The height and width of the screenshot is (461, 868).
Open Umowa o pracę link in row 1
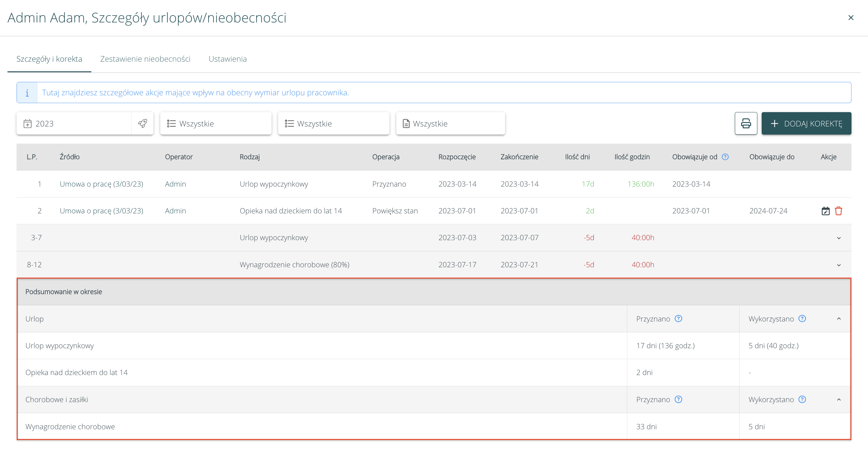(x=101, y=184)
